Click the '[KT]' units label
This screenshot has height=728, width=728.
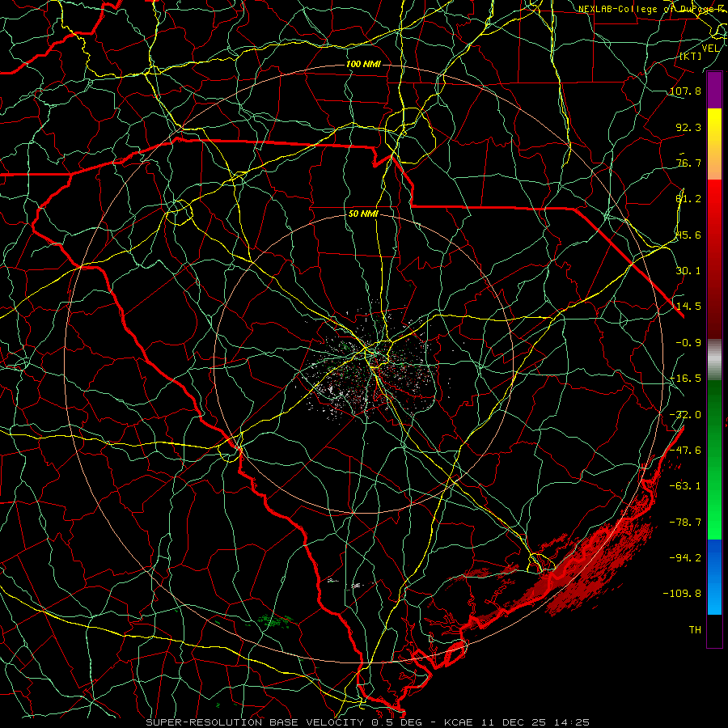click(691, 56)
